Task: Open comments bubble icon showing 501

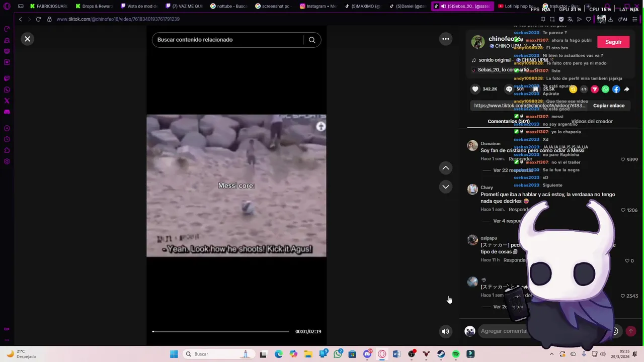Action: coord(509,89)
